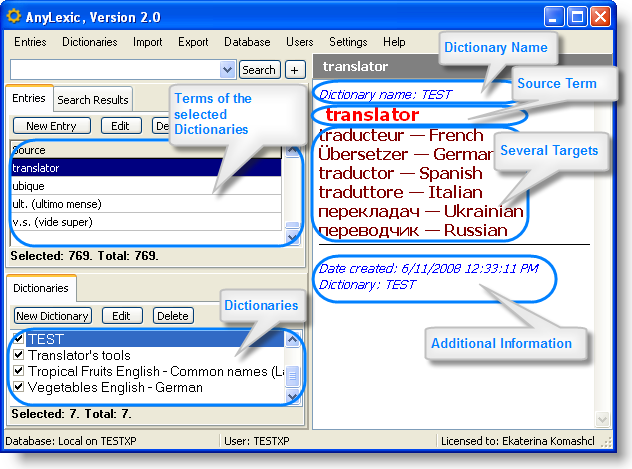Open the Entries menu

(x=30, y=42)
